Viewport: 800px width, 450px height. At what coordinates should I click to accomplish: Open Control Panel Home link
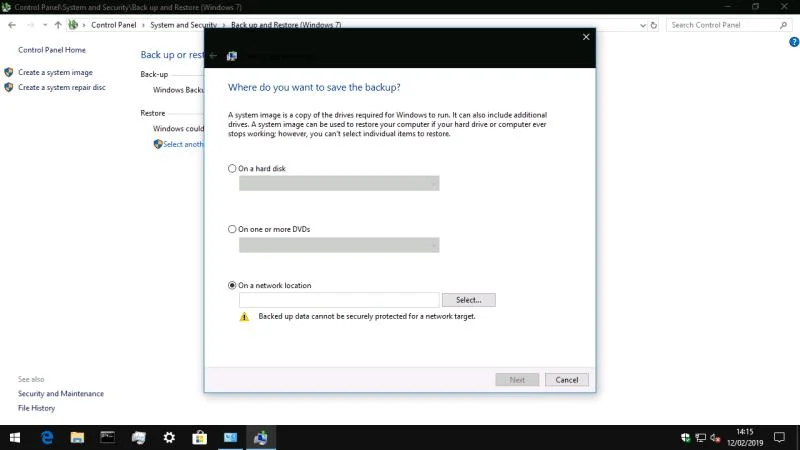[52, 50]
